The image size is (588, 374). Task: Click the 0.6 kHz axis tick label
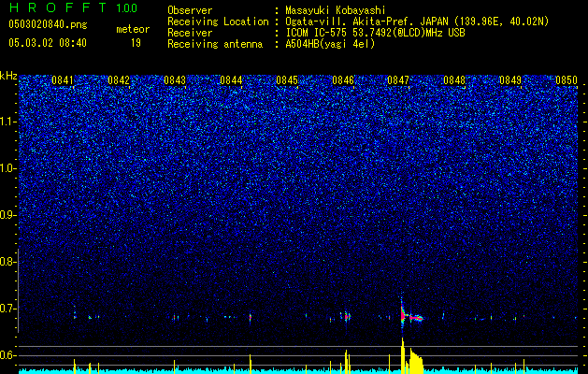(7, 355)
